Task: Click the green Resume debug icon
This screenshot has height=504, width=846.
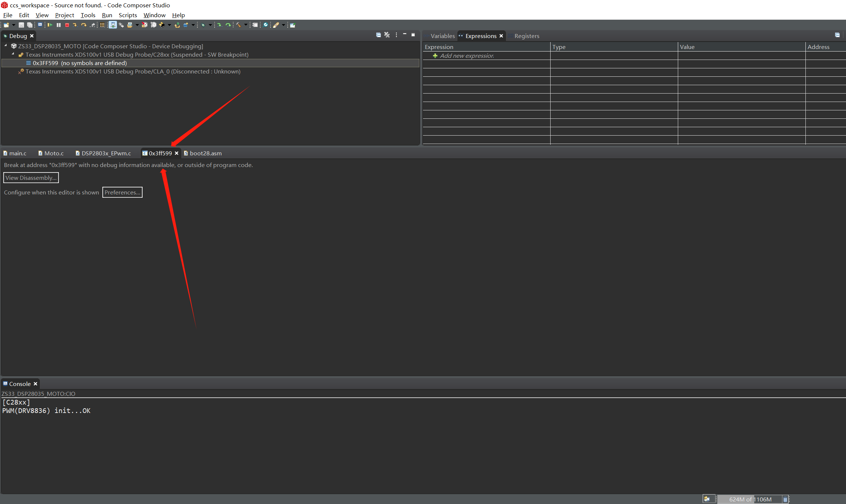Action: point(50,25)
